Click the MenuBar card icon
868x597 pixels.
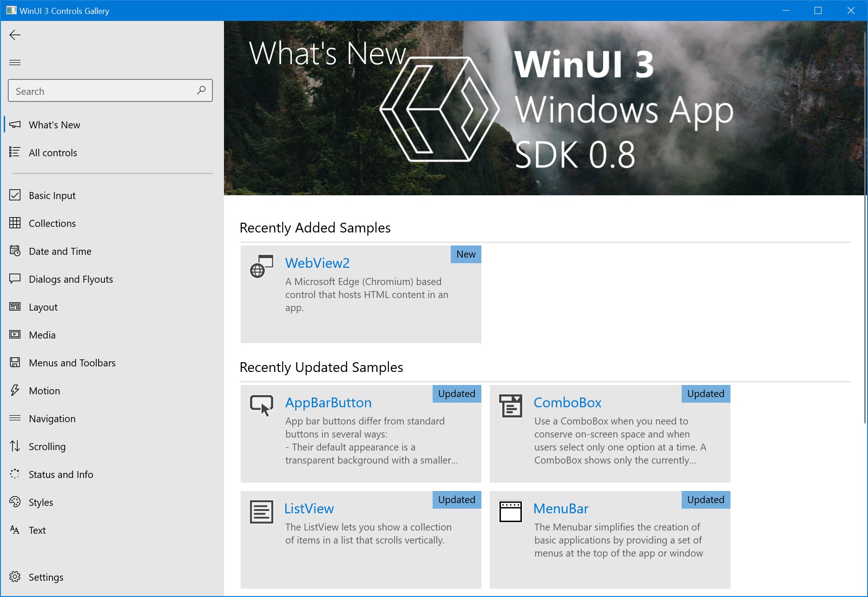pyautogui.click(x=511, y=511)
